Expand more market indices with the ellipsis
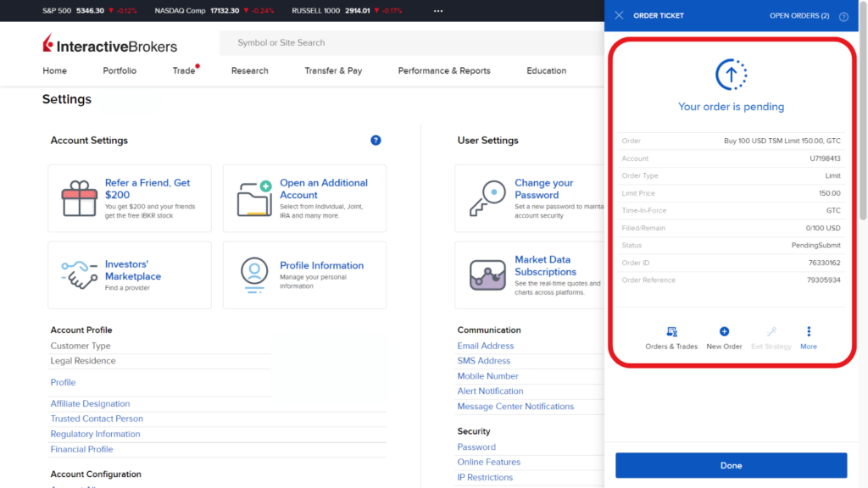 coord(437,11)
